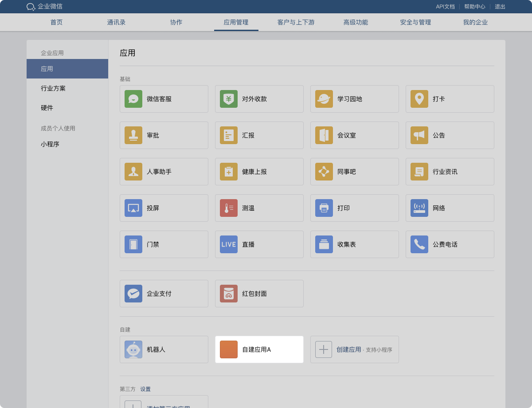This screenshot has width=532, height=408.
Task: Select the 机器人 robot icon
Action: (x=133, y=349)
